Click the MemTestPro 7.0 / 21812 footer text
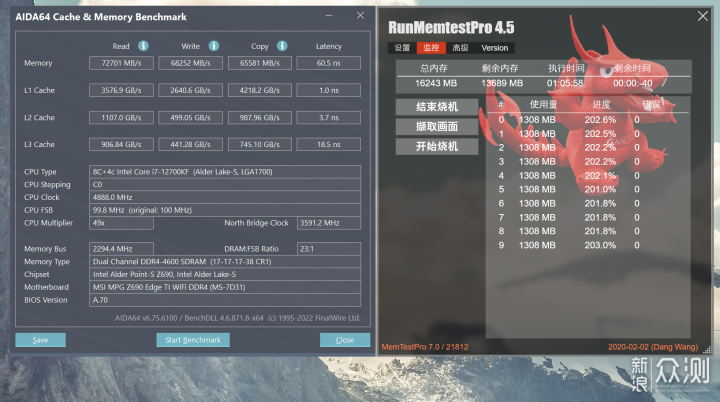 coord(425,347)
